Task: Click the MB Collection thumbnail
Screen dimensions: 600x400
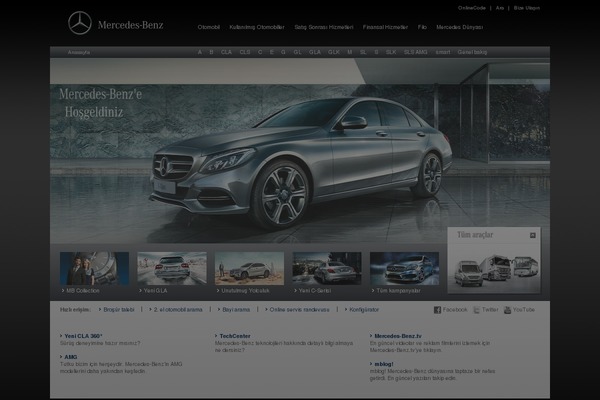Action: pos(94,268)
